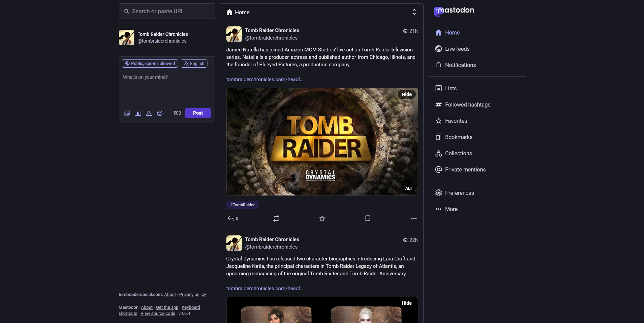Open the Tomb Raider logo image
The image size is (644, 323).
(x=322, y=142)
